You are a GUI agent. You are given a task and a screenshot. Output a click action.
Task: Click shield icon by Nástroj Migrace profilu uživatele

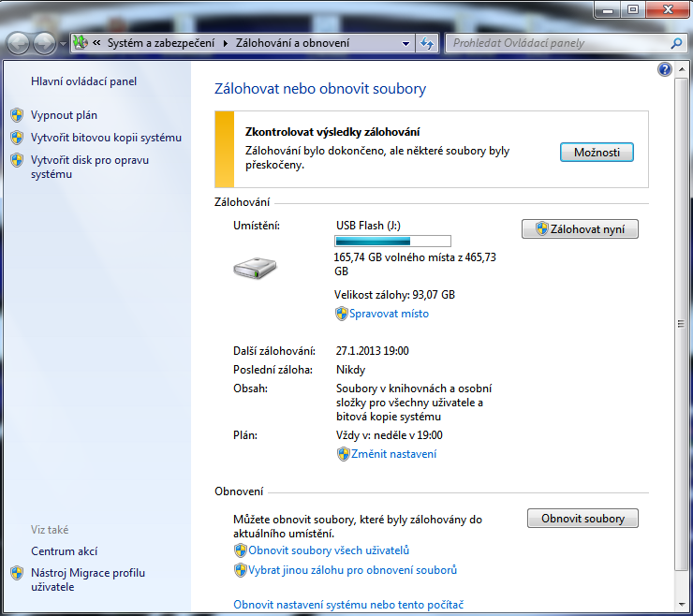click(17, 573)
